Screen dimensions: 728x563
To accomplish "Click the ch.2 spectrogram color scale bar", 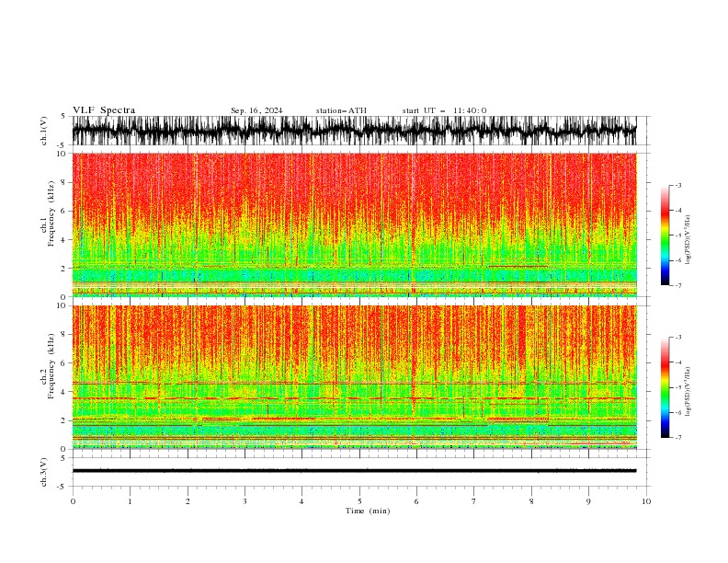I will (665, 387).
